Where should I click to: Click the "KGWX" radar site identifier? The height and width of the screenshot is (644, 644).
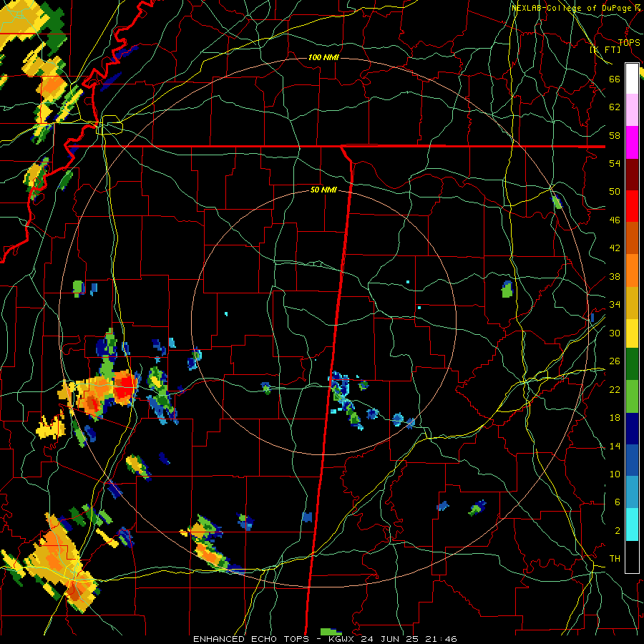[x=342, y=639]
